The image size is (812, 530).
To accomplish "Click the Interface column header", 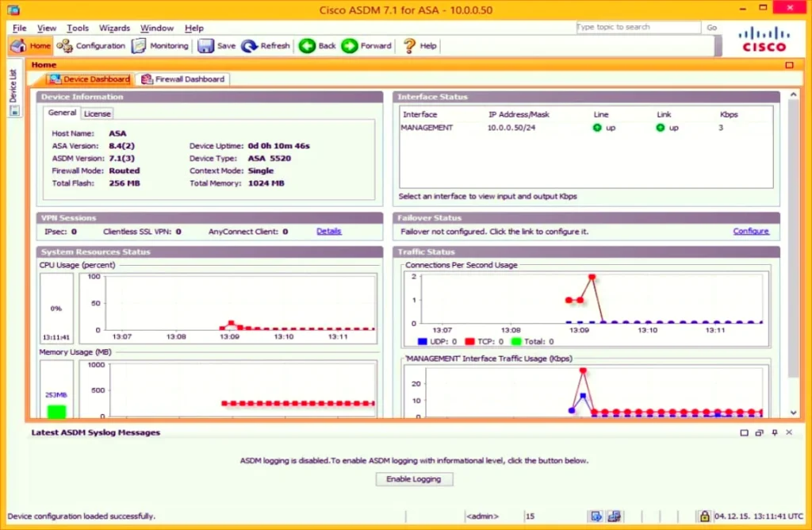I will (420, 114).
